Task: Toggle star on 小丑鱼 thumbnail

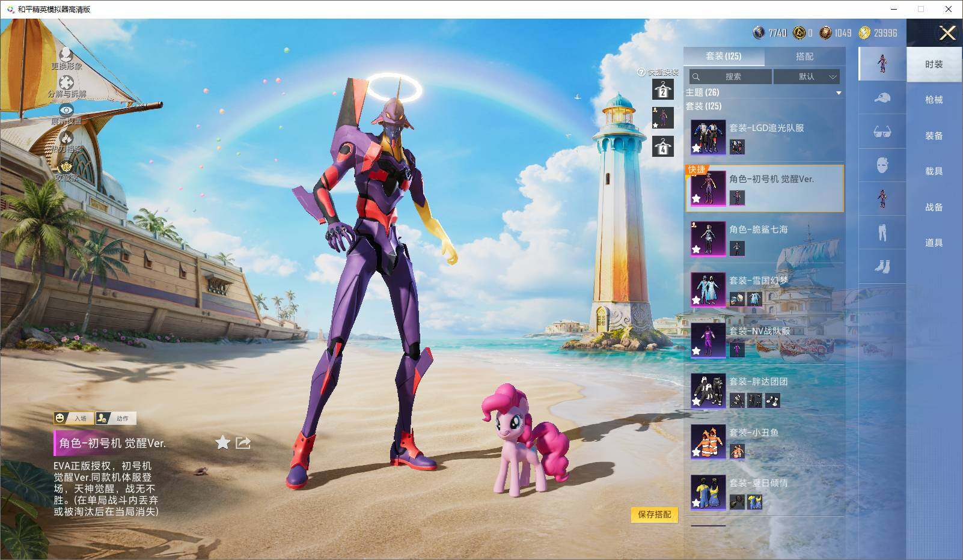Action: click(x=696, y=452)
